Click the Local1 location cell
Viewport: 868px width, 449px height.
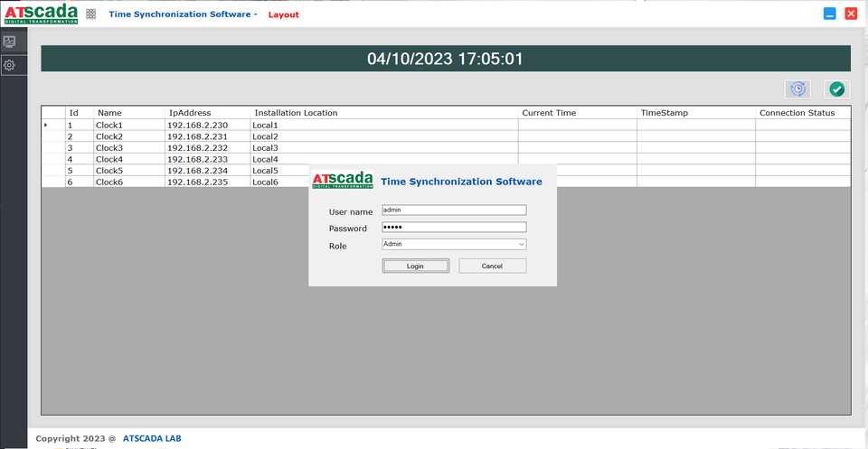click(x=384, y=125)
